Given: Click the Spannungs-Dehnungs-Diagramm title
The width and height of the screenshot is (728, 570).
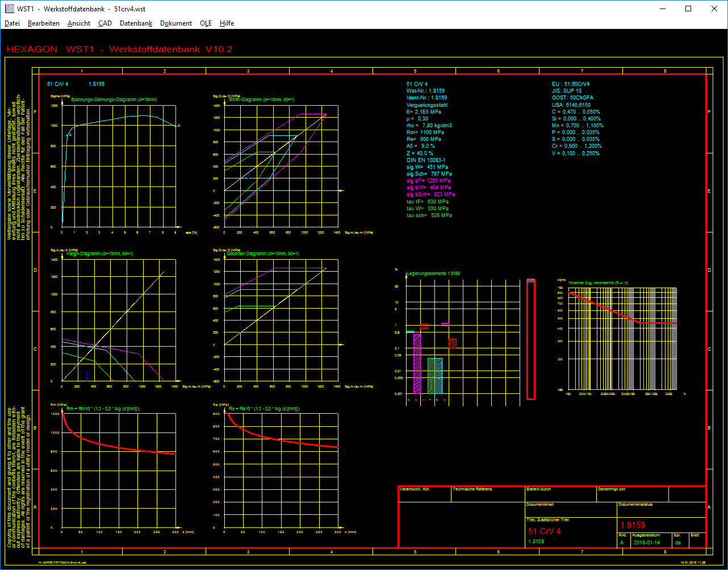Looking at the screenshot, I should [x=114, y=99].
